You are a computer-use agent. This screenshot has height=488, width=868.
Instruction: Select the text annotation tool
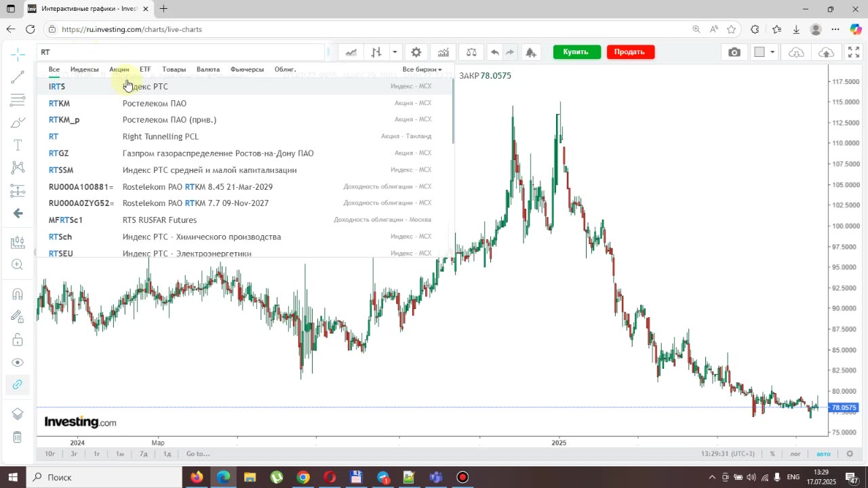(18, 145)
